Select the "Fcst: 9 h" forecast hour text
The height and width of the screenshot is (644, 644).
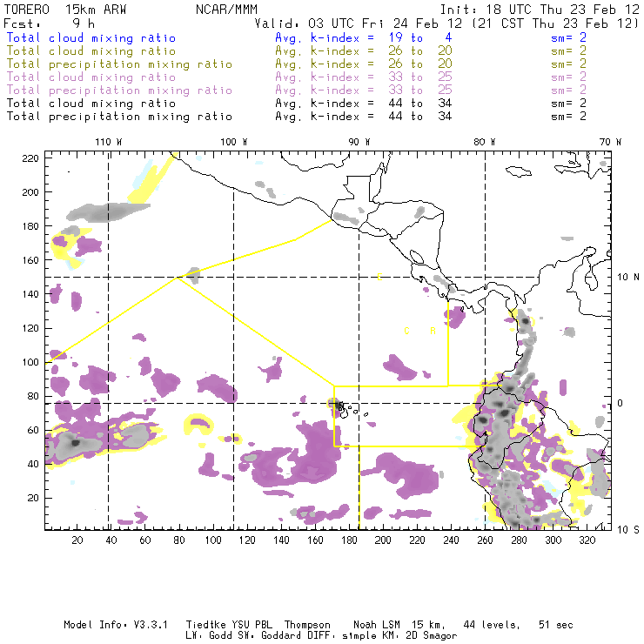[x=49, y=23]
